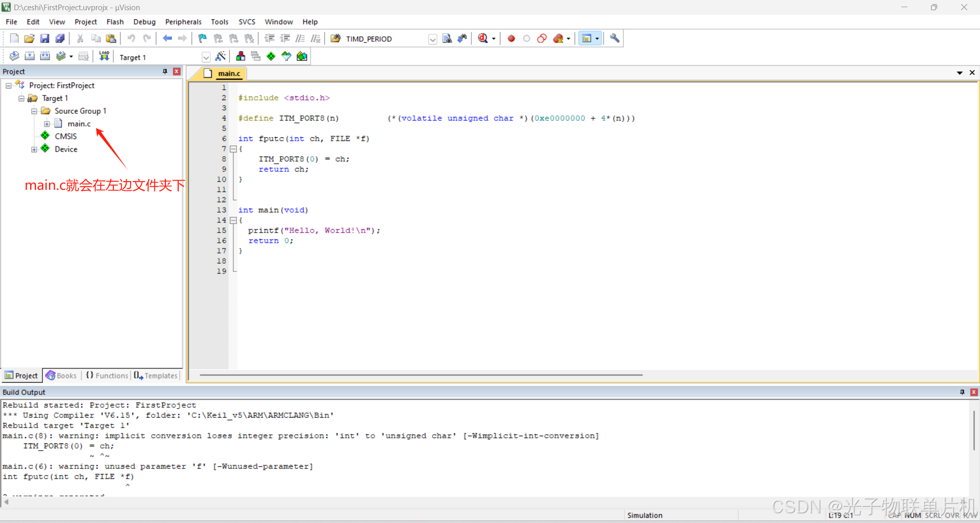Screen dimensions: 980x523
Task: Open Options for Target magic wand
Action: (221, 56)
